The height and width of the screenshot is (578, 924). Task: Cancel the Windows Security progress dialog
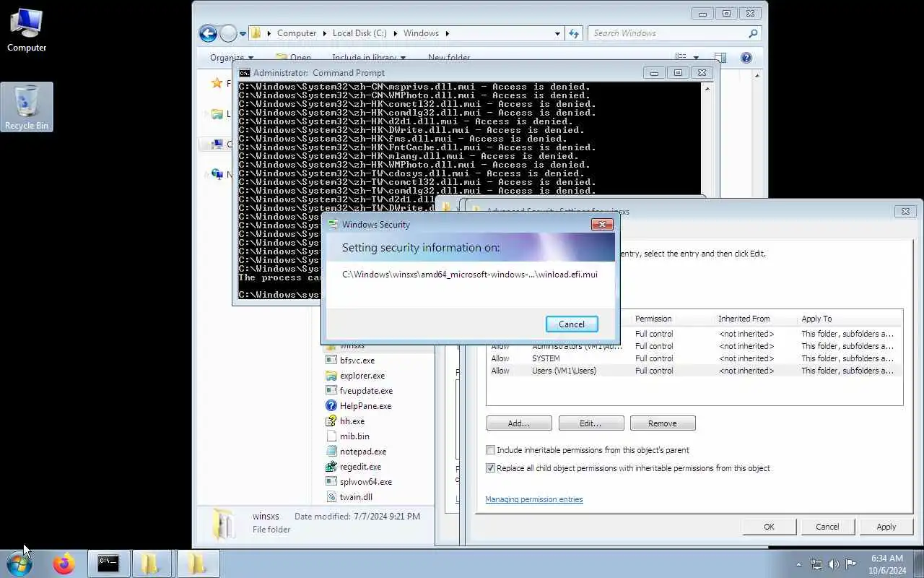coord(572,324)
